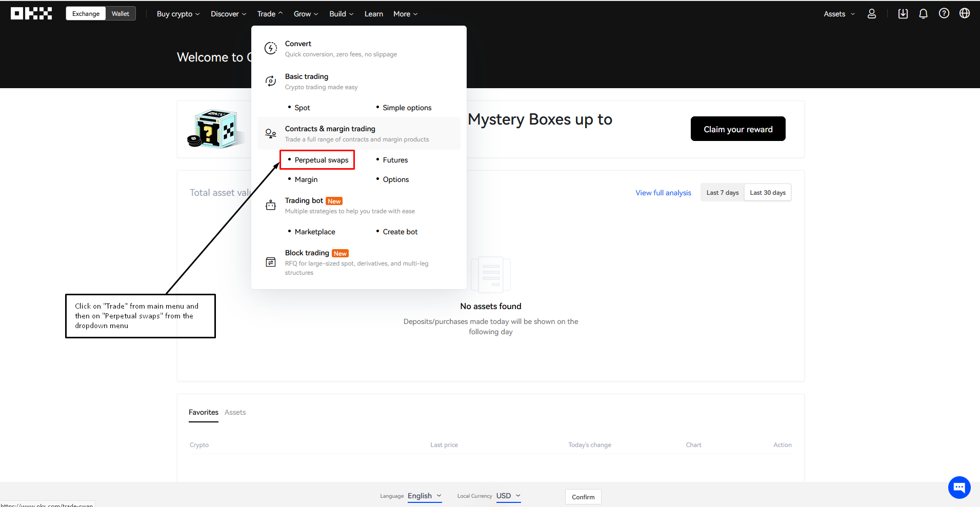Screen dimensions: 980x507
Task: Choose Perpetual swaps
Action: (321, 160)
